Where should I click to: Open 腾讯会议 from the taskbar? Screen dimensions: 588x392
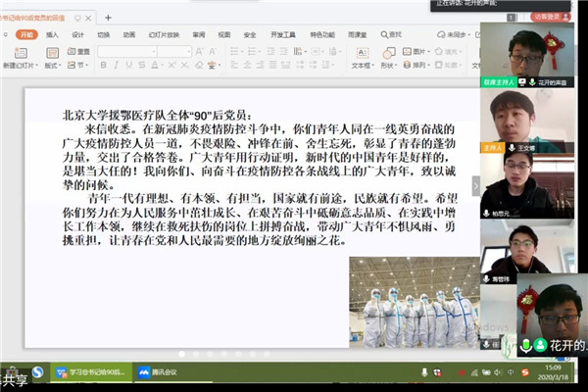click(154, 372)
